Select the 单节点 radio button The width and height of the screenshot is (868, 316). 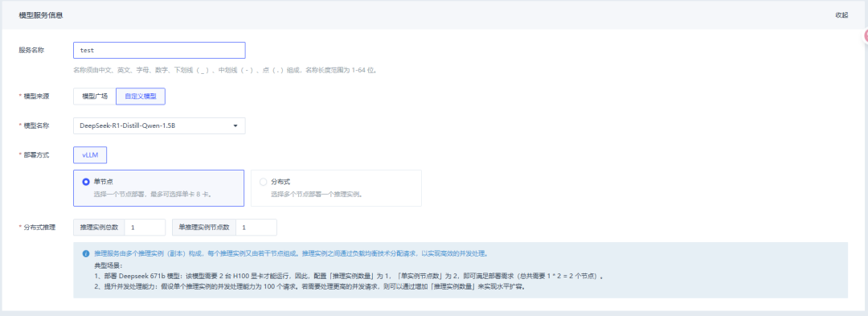(86, 182)
